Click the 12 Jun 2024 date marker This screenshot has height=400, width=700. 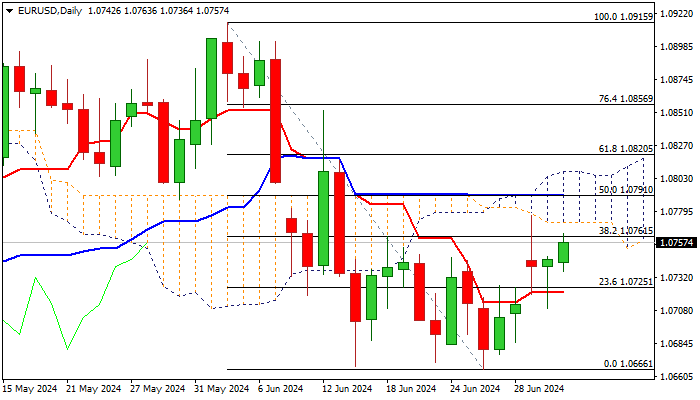(347, 389)
